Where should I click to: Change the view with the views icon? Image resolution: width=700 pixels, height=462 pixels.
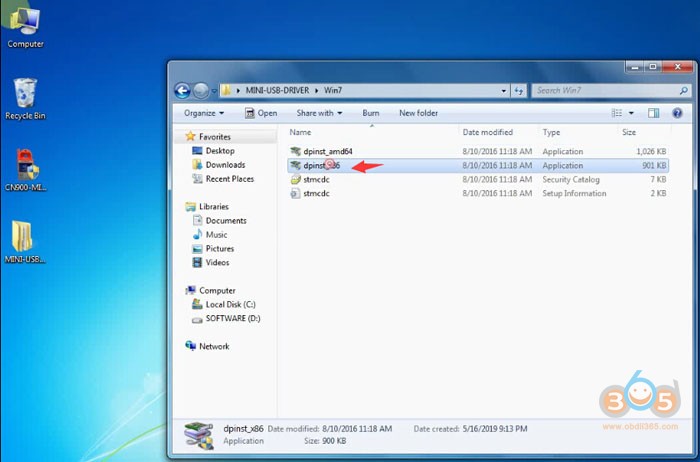pos(617,113)
